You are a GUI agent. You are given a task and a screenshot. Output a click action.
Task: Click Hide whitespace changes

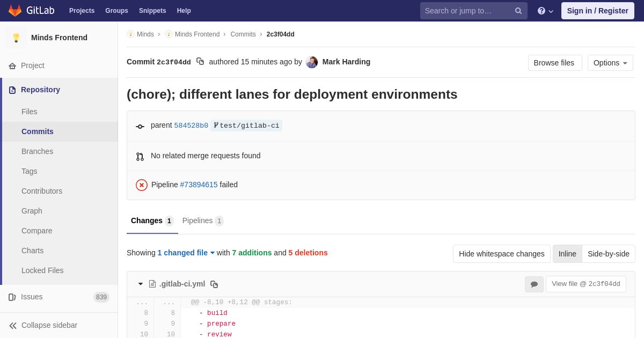(x=501, y=254)
